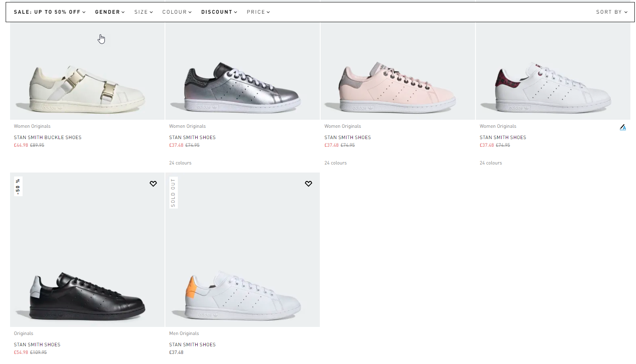The width and height of the screenshot is (636, 364).
Task: Click the crossed-out £109.95 original price
Action: point(38,352)
